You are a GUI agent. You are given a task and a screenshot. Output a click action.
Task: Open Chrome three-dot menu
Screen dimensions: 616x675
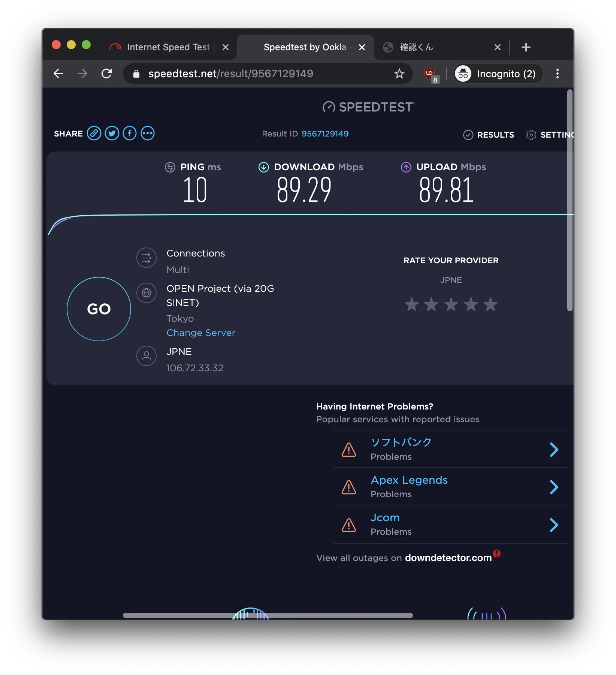[557, 74]
